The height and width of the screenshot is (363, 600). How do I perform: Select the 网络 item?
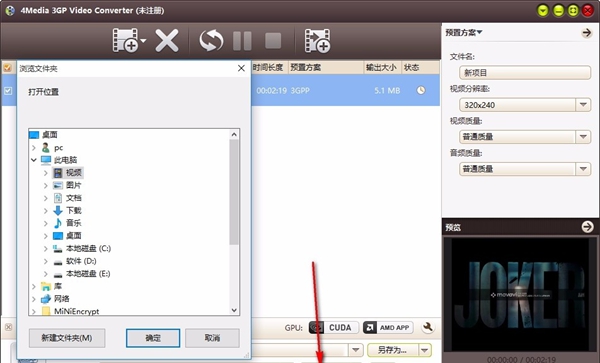[x=62, y=299]
